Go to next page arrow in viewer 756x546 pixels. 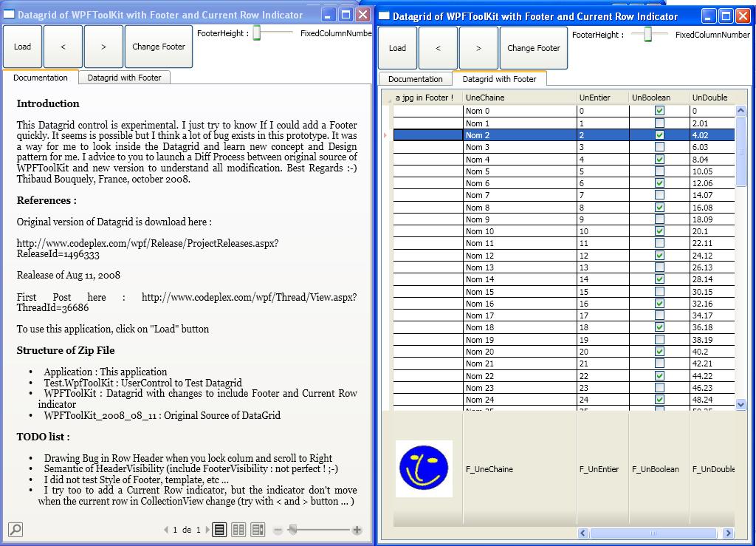coord(207,530)
